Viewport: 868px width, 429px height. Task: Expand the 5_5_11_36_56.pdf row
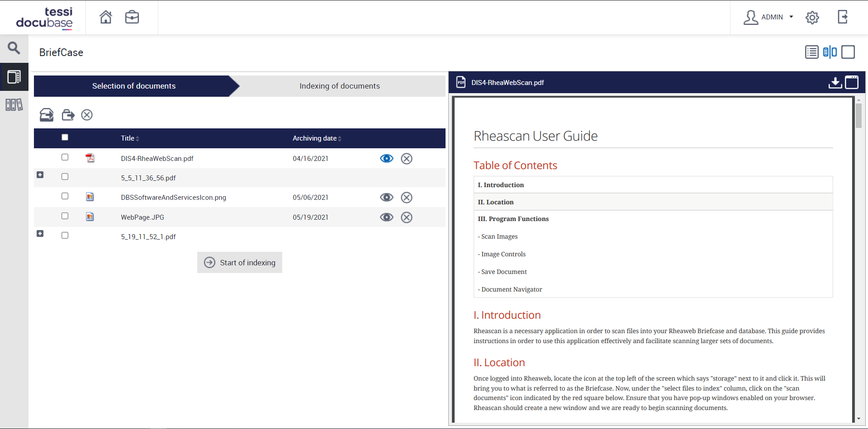(x=40, y=175)
